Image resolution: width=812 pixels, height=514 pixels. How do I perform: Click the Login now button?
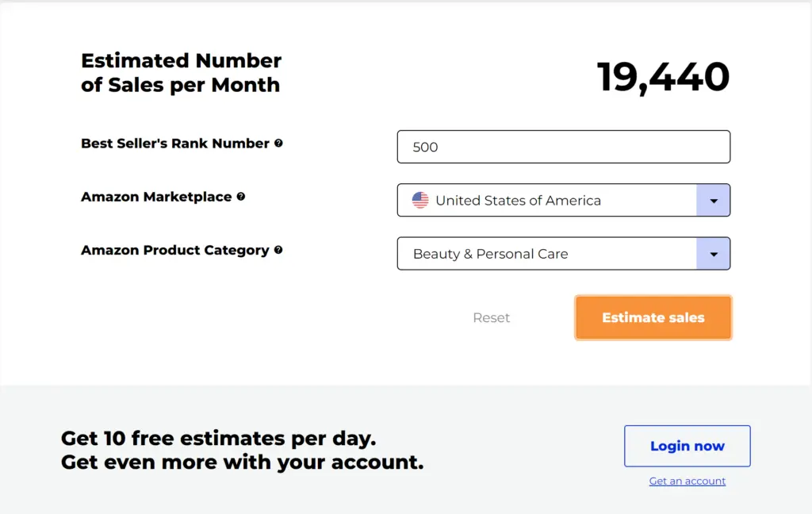coord(687,446)
